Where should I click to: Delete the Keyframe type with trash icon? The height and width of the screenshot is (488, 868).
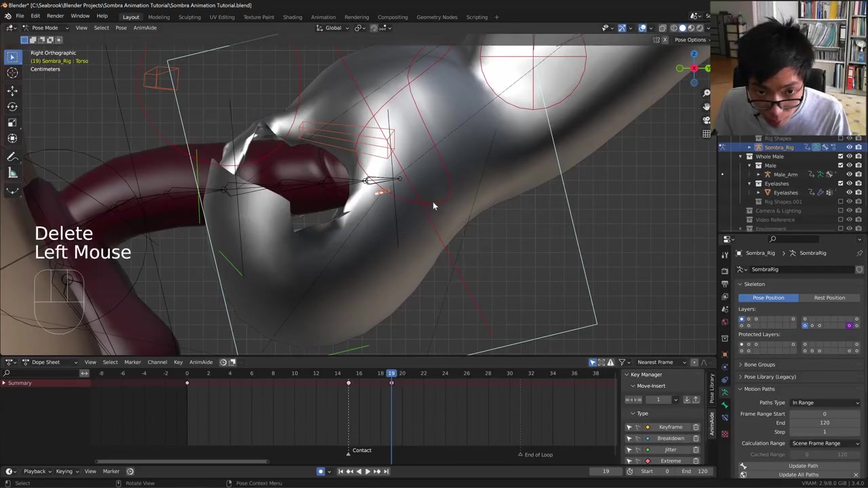[696, 427]
